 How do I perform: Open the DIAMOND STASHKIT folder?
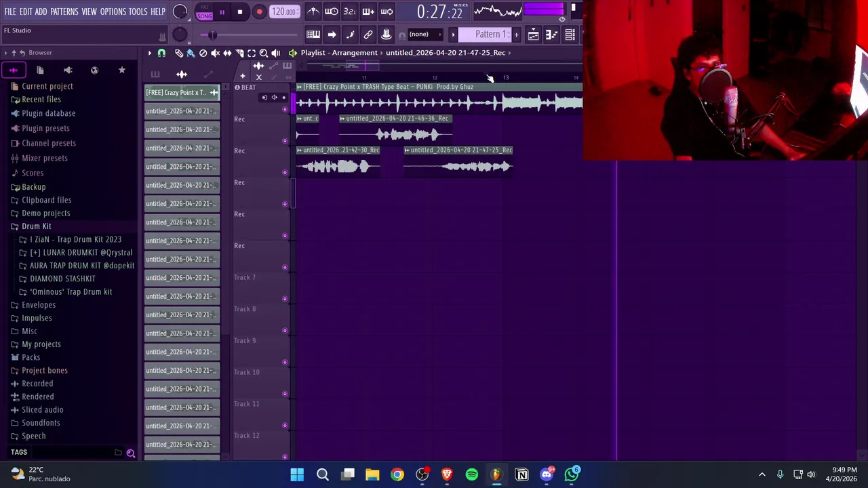pyautogui.click(x=62, y=279)
